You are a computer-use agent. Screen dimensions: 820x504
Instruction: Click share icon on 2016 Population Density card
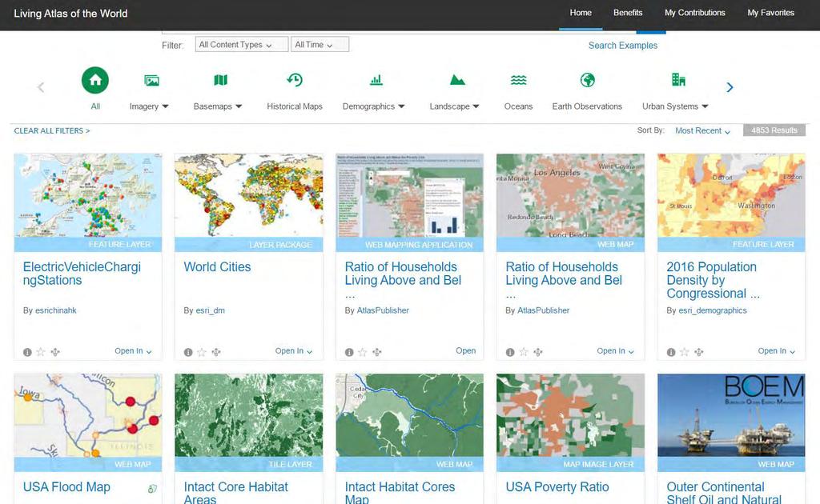click(x=698, y=352)
